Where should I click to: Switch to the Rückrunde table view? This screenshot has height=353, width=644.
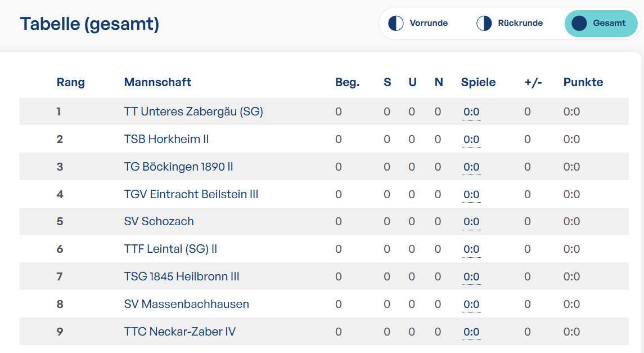click(510, 24)
